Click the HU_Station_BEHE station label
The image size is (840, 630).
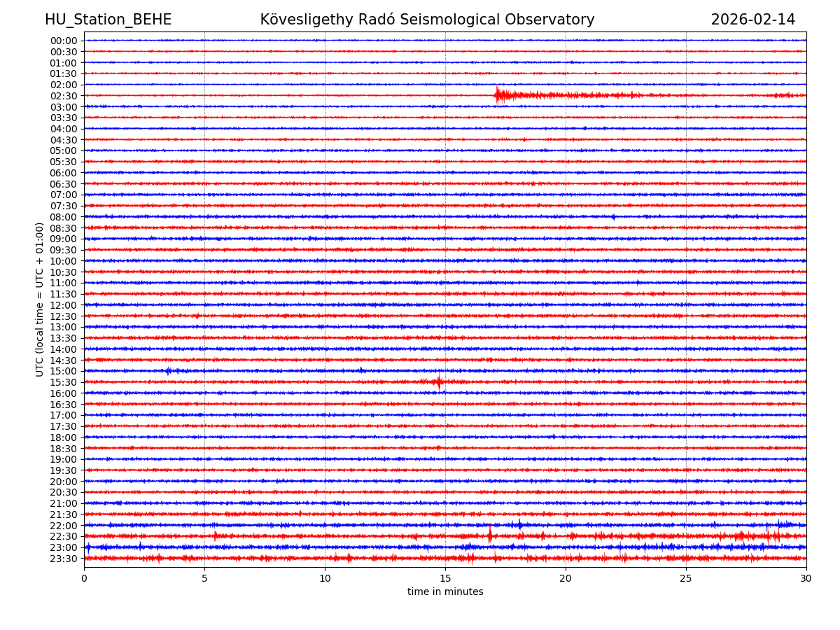pyautogui.click(x=108, y=20)
